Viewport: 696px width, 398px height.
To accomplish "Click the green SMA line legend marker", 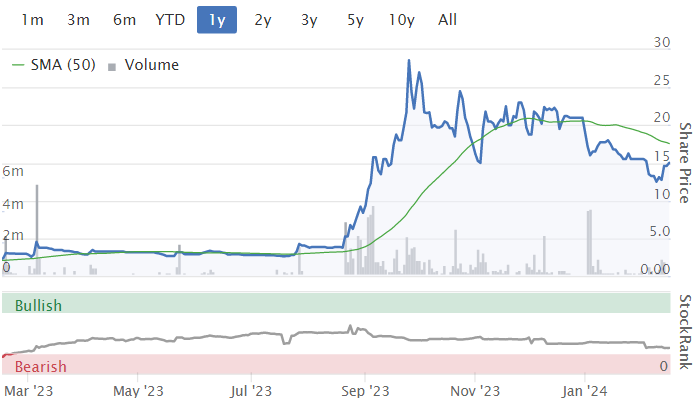I will pyautogui.click(x=18, y=65).
